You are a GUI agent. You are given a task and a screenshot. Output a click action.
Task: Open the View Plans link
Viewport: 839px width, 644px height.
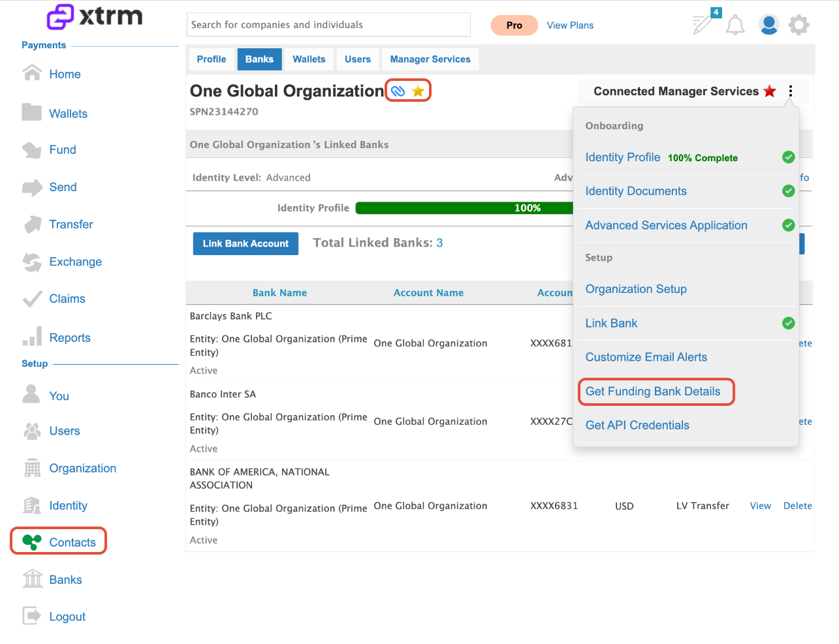570,25
